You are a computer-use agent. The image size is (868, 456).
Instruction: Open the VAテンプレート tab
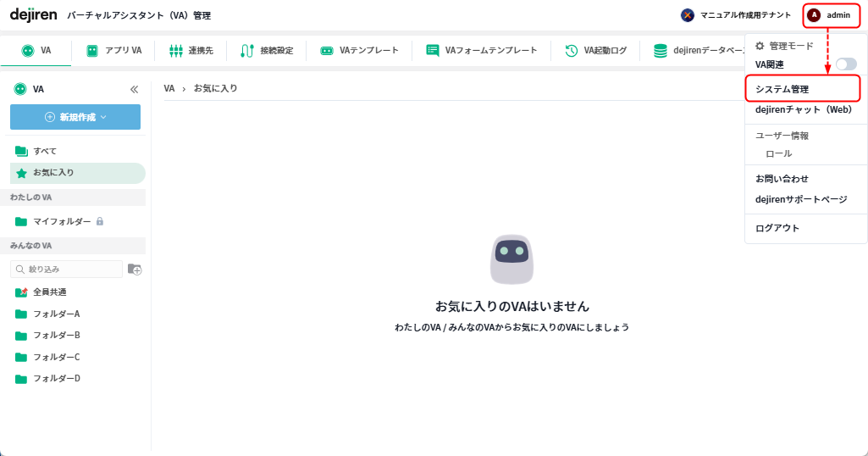pos(360,51)
